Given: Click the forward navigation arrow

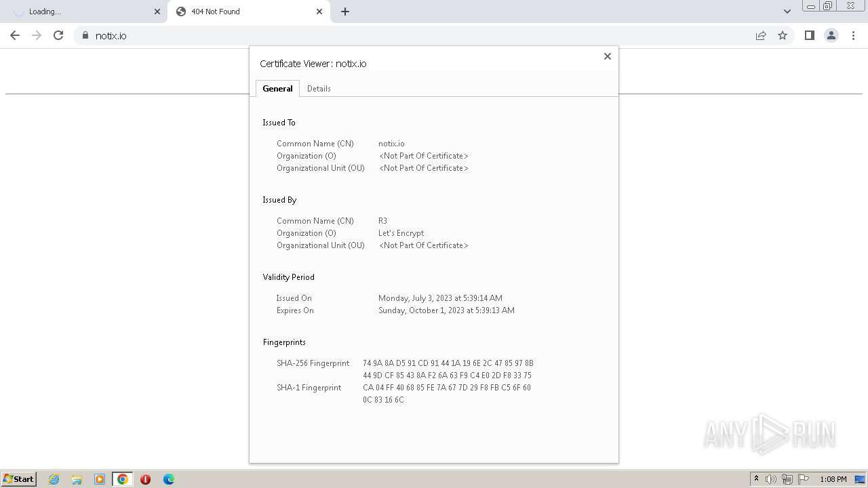Looking at the screenshot, I should 37,35.
